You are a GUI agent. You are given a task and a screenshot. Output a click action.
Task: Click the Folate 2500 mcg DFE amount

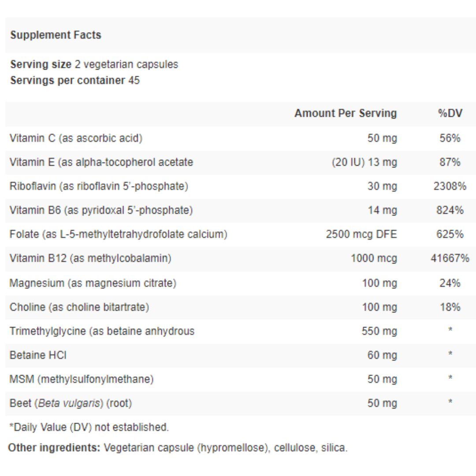tap(361, 234)
